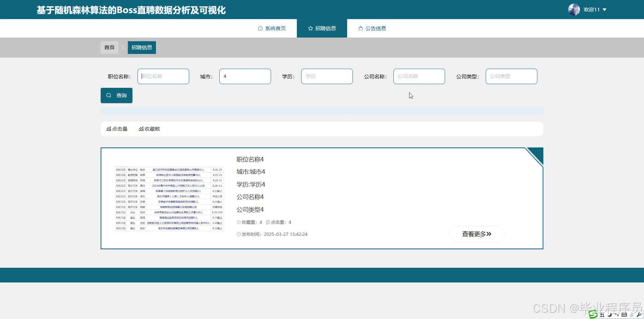Image resolution: width=644 pixels, height=319 pixels.
Task: Click the 公司类型 input field
Action: coord(512,76)
